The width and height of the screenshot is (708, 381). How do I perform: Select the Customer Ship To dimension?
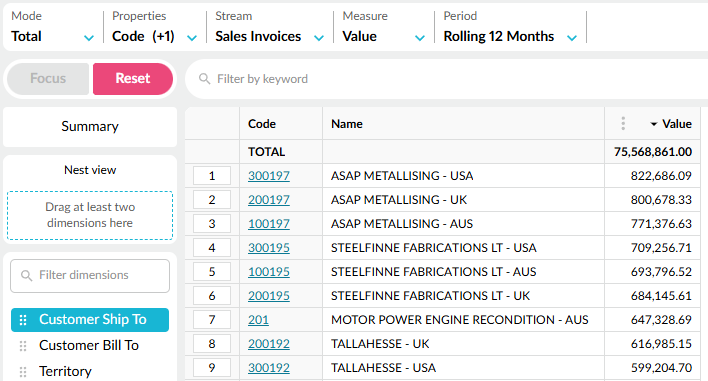click(90, 320)
